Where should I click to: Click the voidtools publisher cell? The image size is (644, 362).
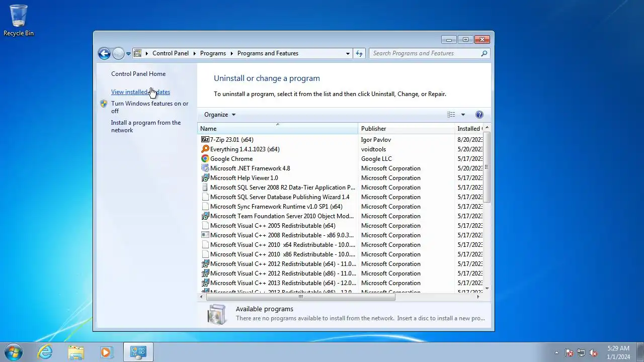click(x=373, y=149)
